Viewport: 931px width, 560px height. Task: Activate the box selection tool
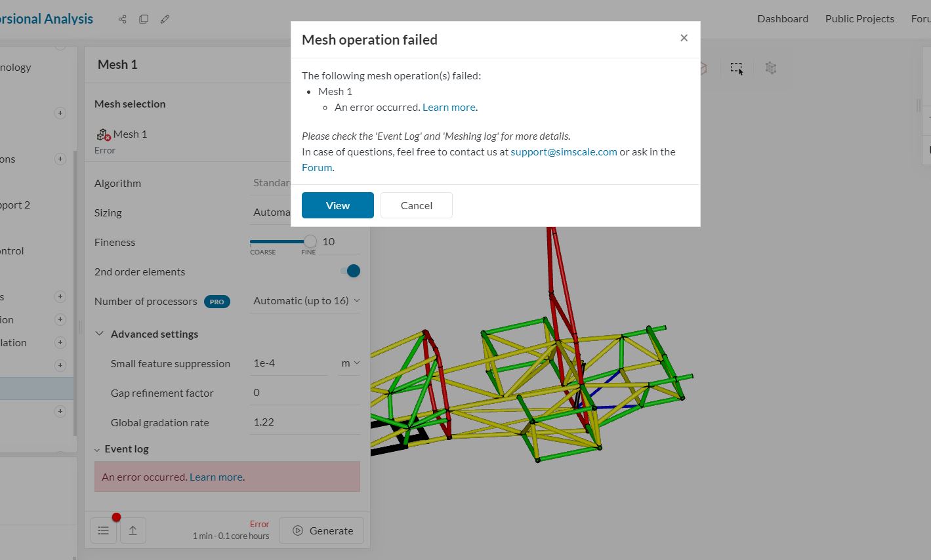pos(737,68)
